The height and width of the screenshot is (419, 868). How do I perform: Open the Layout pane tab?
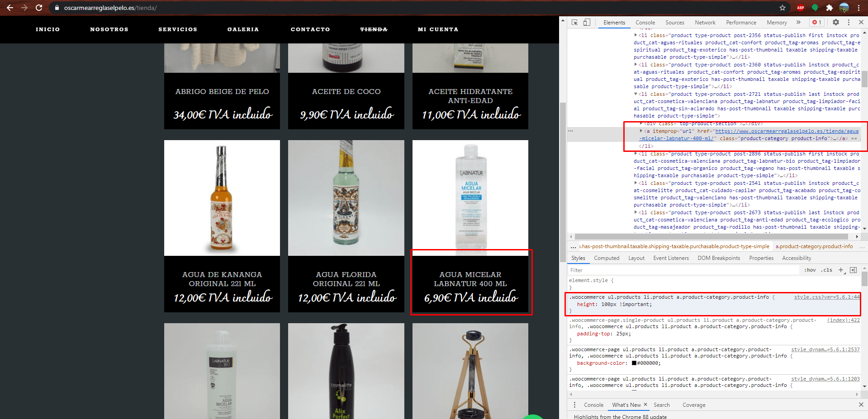pyautogui.click(x=636, y=258)
